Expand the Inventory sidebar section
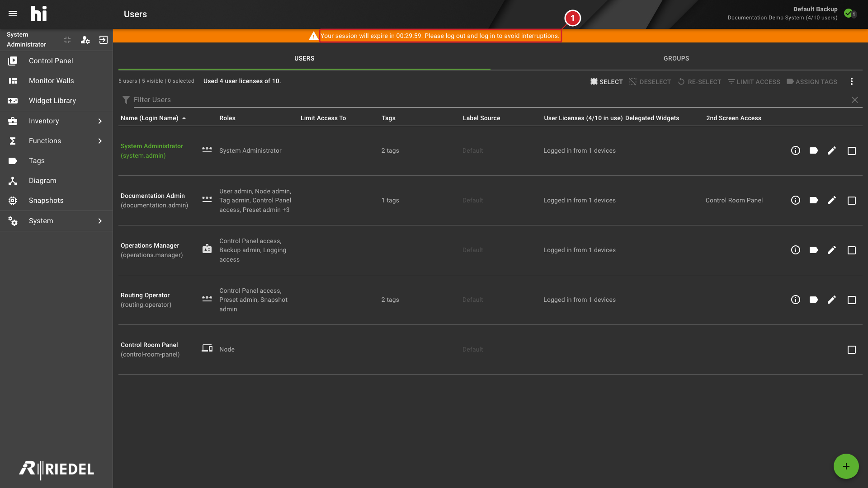The width and height of the screenshot is (868, 488). point(56,121)
